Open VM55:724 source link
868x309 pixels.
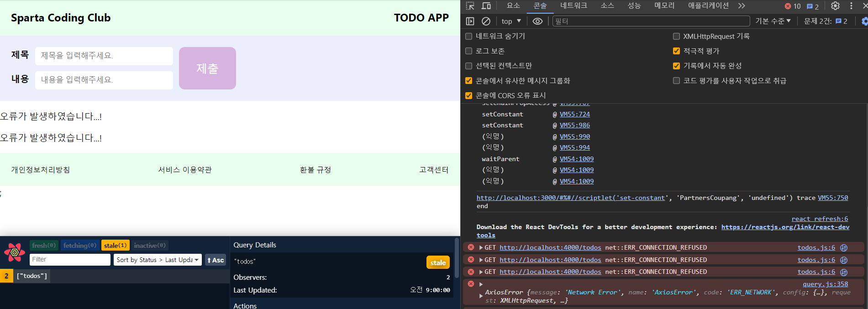tap(575, 114)
